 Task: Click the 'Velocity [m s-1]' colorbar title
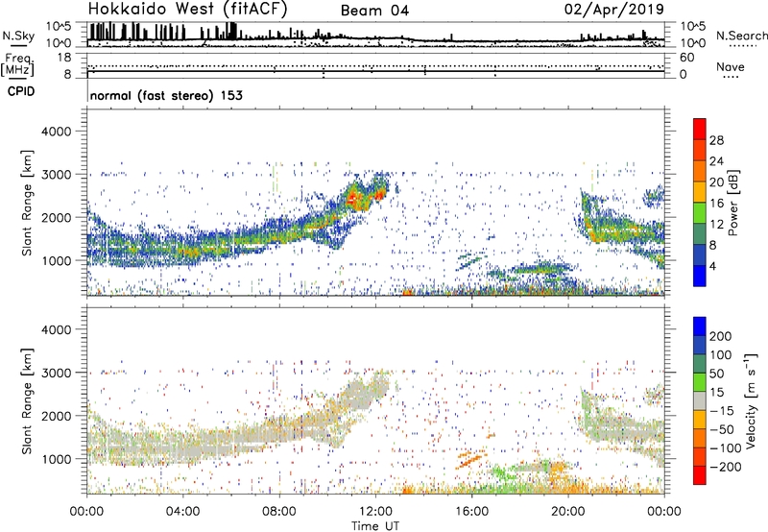click(x=751, y=400)
